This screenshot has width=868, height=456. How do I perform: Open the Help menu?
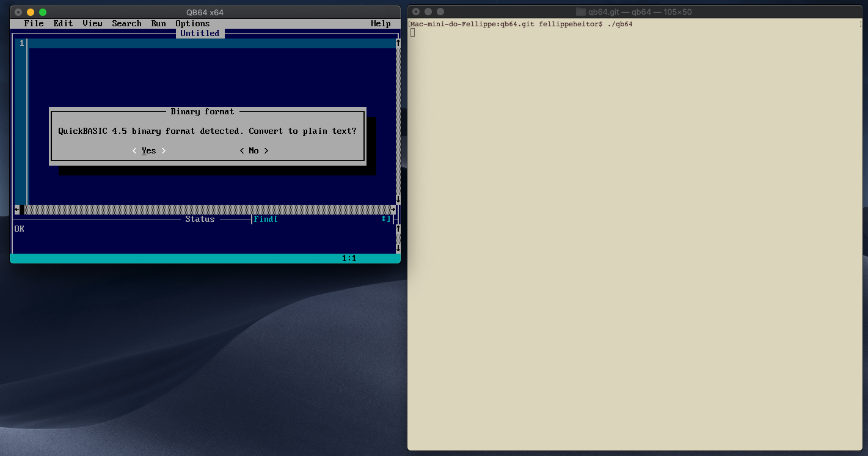(x=381, y=23)
